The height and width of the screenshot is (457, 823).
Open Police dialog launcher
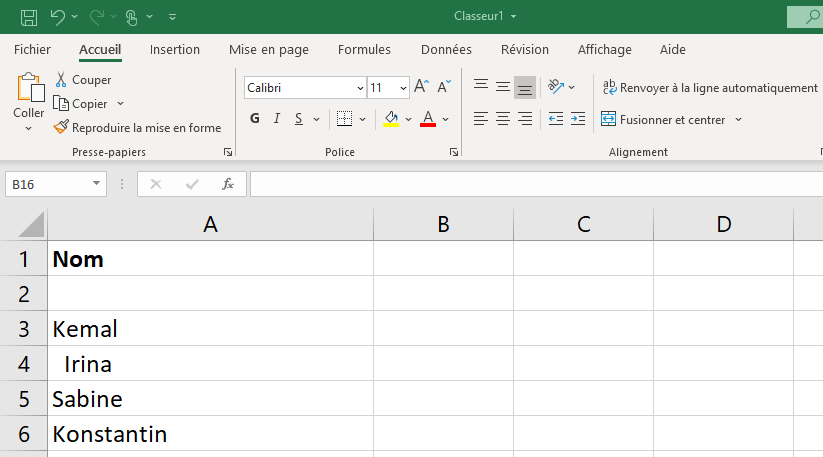click(453, 152)
